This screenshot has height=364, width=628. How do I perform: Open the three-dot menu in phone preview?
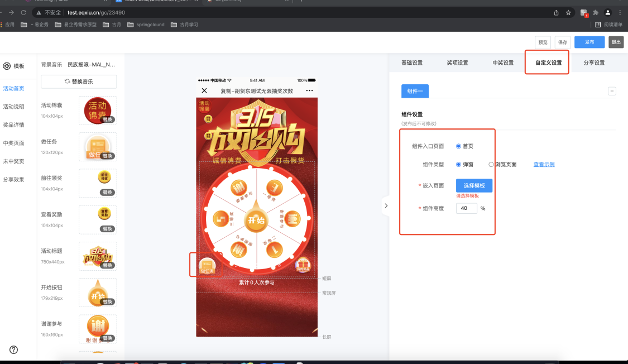[x=309, y=90]
